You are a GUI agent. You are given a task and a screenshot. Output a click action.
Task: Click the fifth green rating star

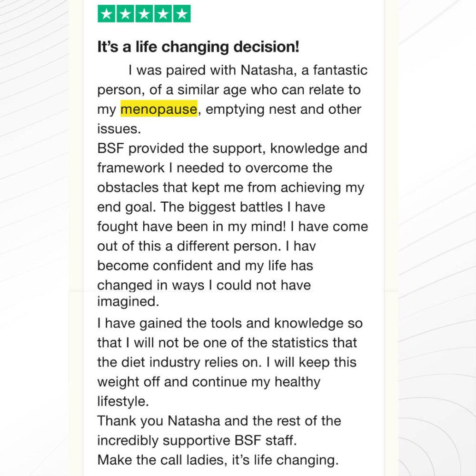[182, 14]
